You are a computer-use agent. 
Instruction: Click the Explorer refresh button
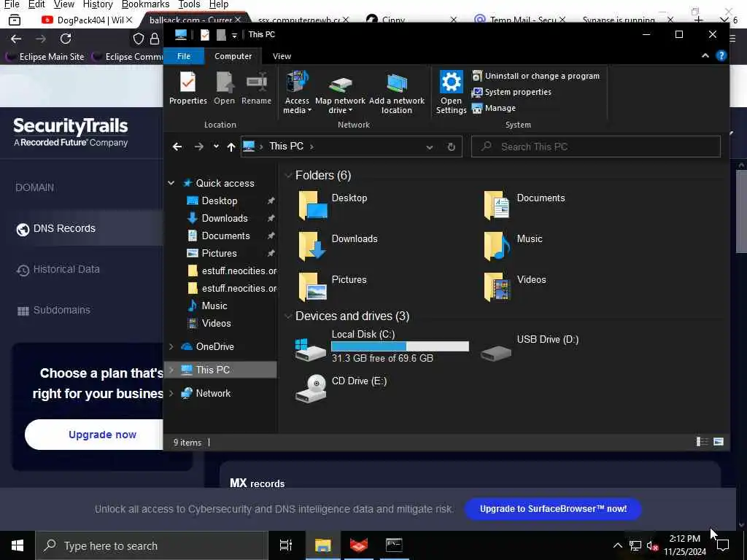[x=451, y=147]
